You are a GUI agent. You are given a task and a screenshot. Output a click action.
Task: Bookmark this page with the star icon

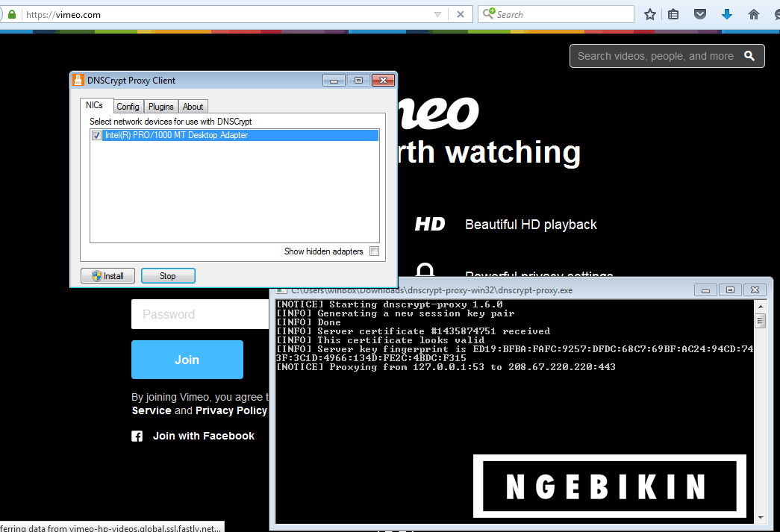point(649,14)
